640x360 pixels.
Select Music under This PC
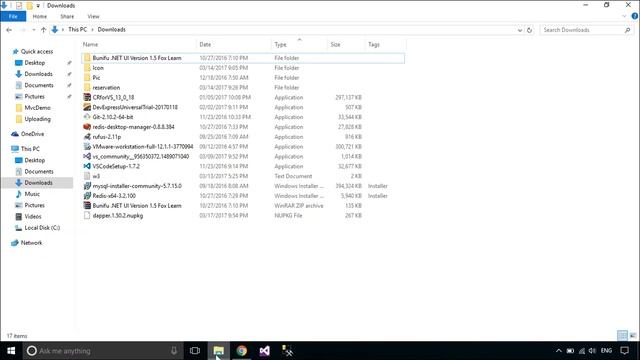[x=32, y=194]
